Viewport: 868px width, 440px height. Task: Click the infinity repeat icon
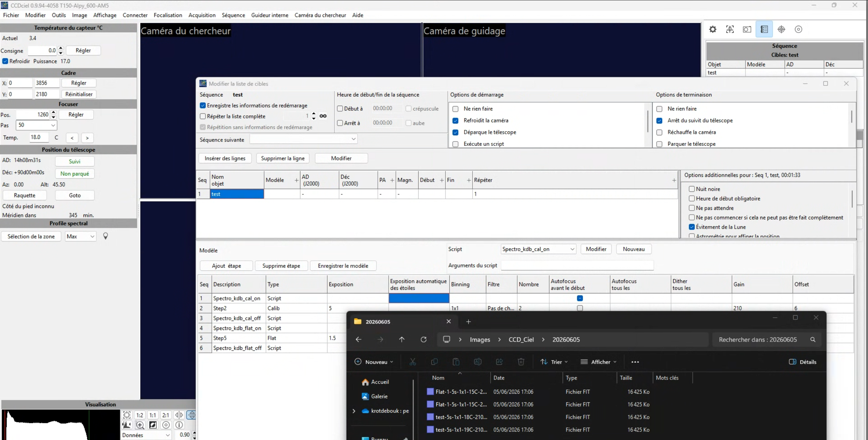[323, 116]
